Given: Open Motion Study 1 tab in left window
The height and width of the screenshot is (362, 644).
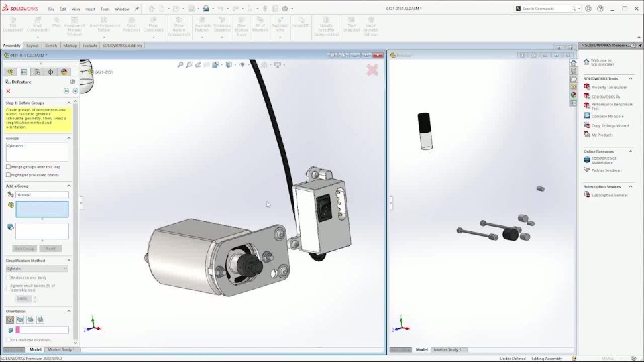Looking at the screenshot, I should [61, 350].
